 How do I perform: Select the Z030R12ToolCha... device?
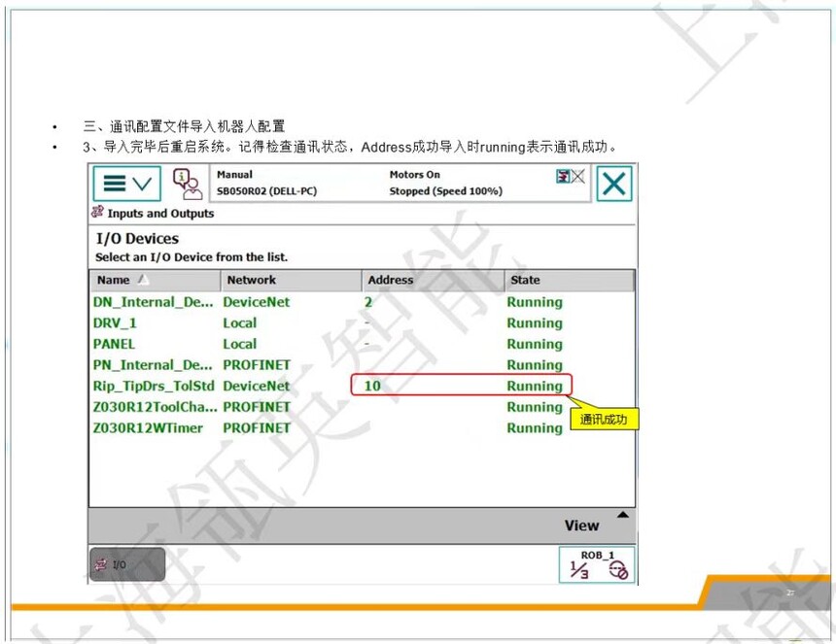[x=362, y=407]
